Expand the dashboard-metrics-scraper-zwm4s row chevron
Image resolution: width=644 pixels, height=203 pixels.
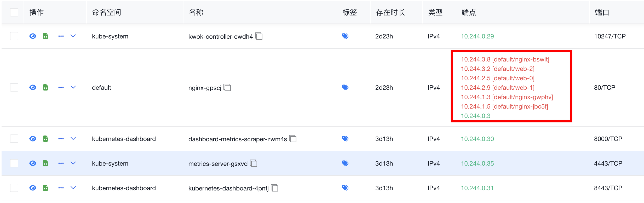(x=73, y=138)
